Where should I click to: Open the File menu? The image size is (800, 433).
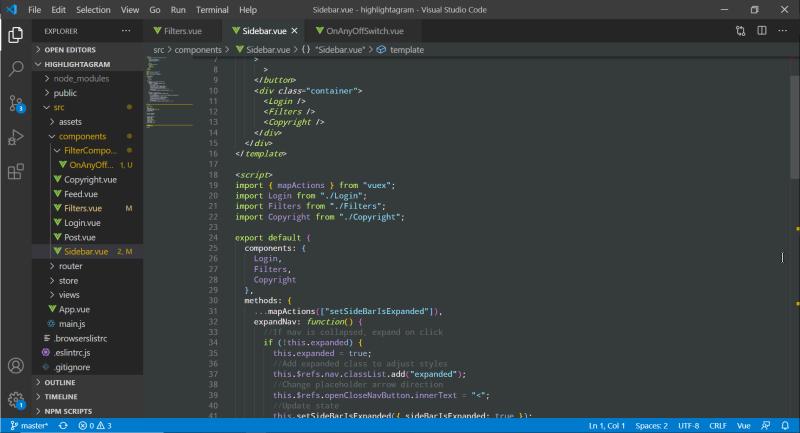(x=34, y=10)
